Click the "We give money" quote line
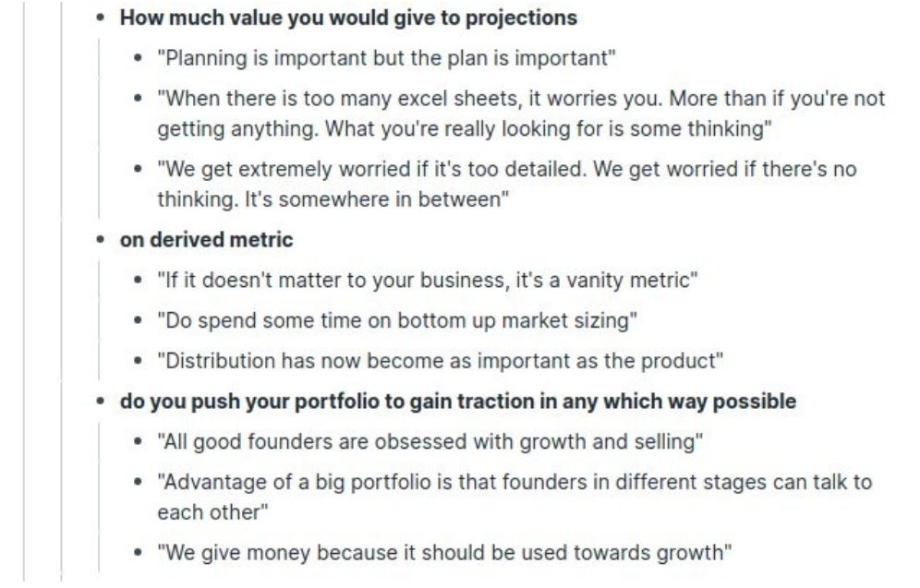Screen dimensions: 920x588 click(444, 553)
